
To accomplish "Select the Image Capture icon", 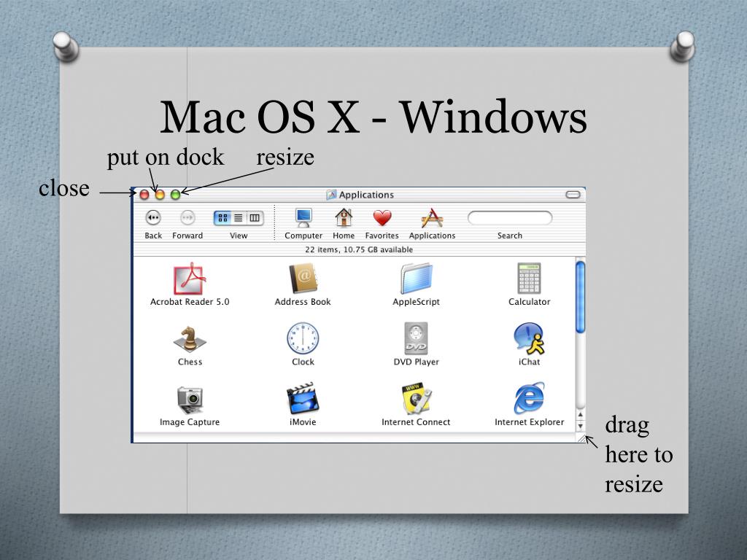I will 190,400.
